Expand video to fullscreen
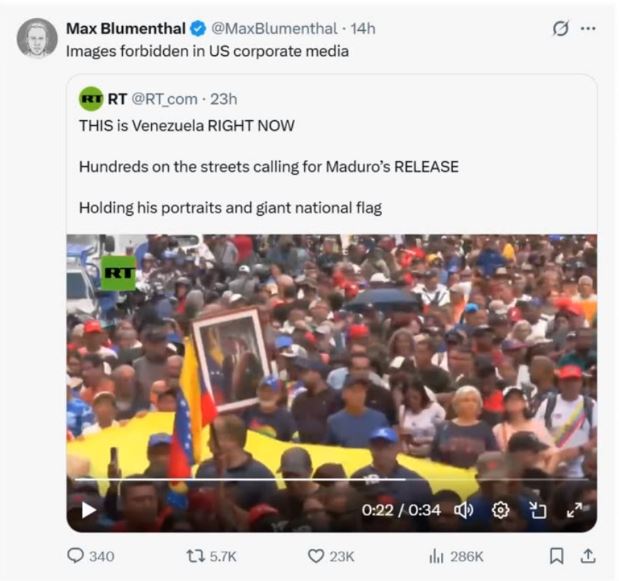This screenshot has width=619, height=581. (574, 510)
